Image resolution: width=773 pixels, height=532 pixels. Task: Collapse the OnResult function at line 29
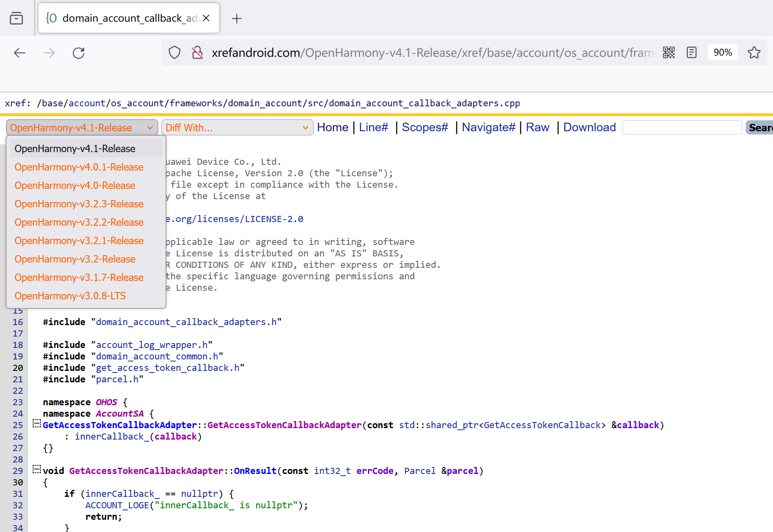[37, 469]
